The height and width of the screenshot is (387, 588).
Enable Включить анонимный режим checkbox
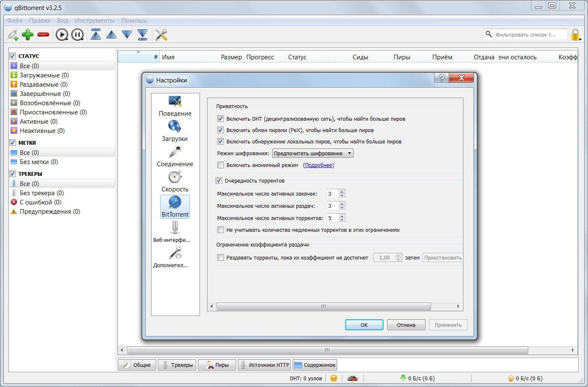pos(220,165)
